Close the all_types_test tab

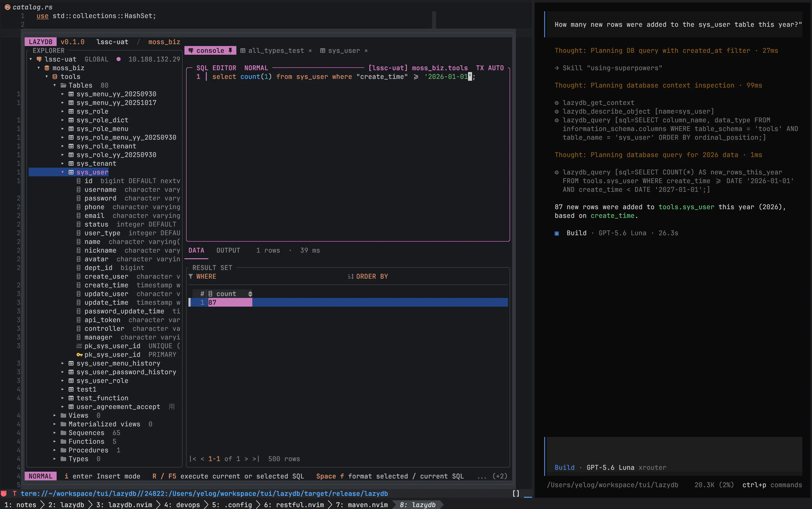point(310,50)
